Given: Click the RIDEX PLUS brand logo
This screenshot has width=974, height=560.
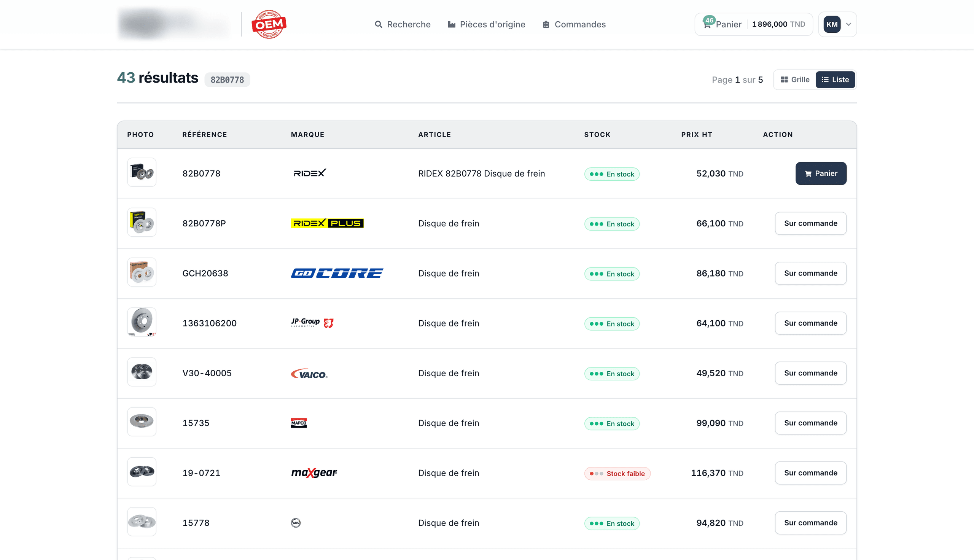Looking at the screenshot, I should 327,223.
